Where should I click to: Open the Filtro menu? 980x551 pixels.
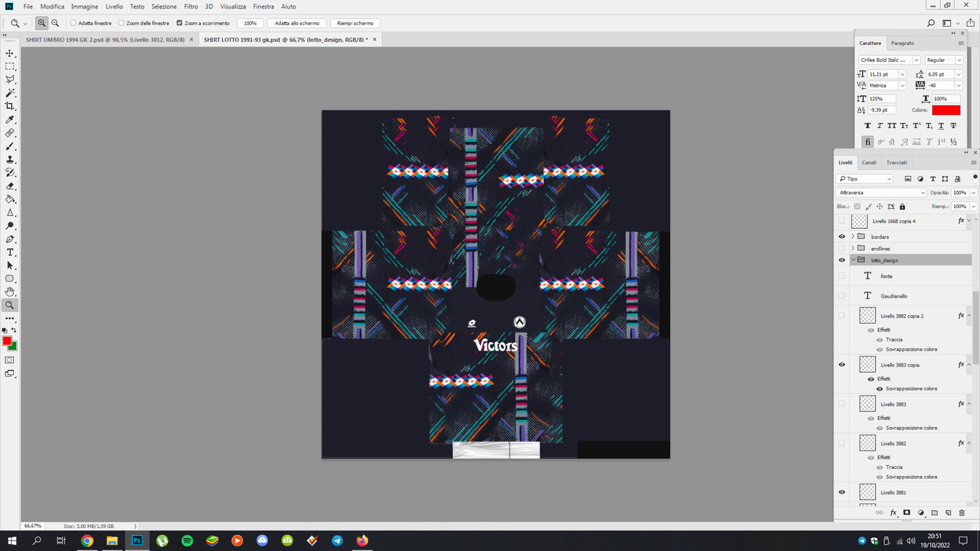coord(191,6)
